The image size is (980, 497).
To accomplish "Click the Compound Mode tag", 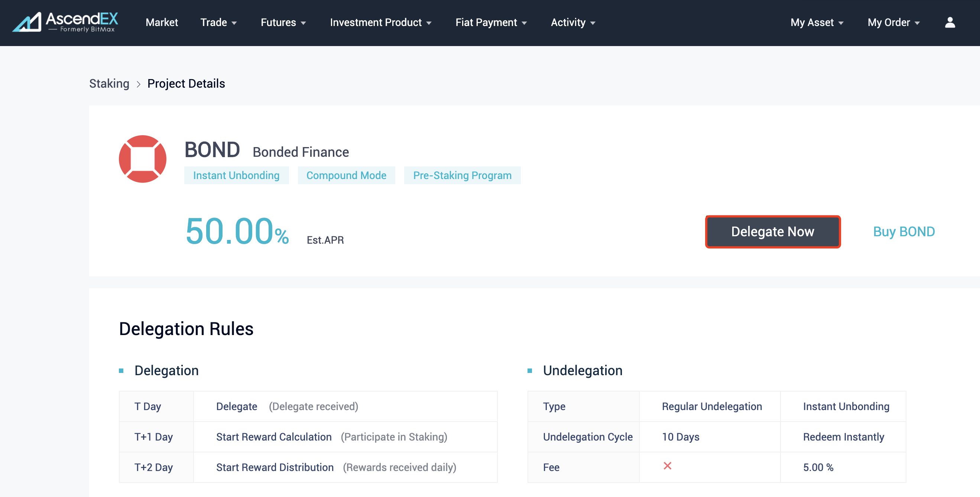I will (x=346, y=175).
